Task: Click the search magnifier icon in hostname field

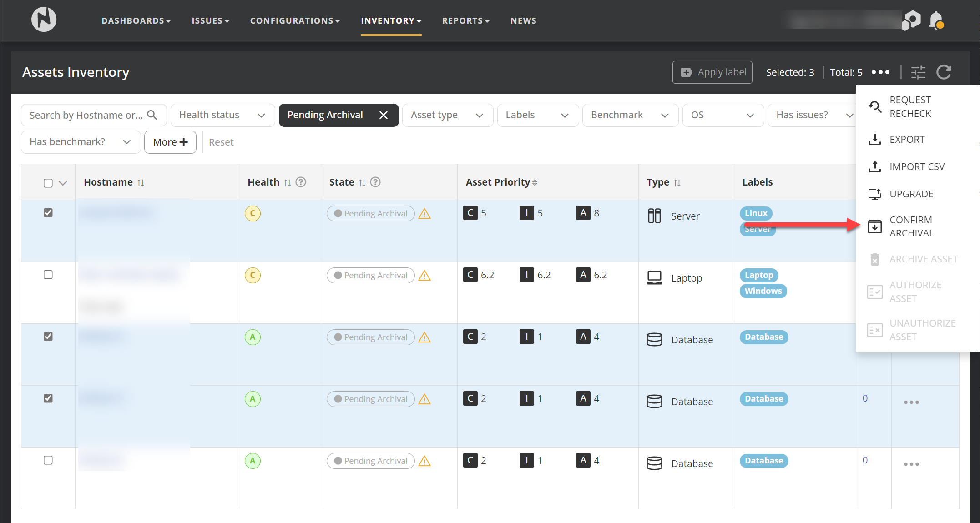Action: [x=152, y=115]
